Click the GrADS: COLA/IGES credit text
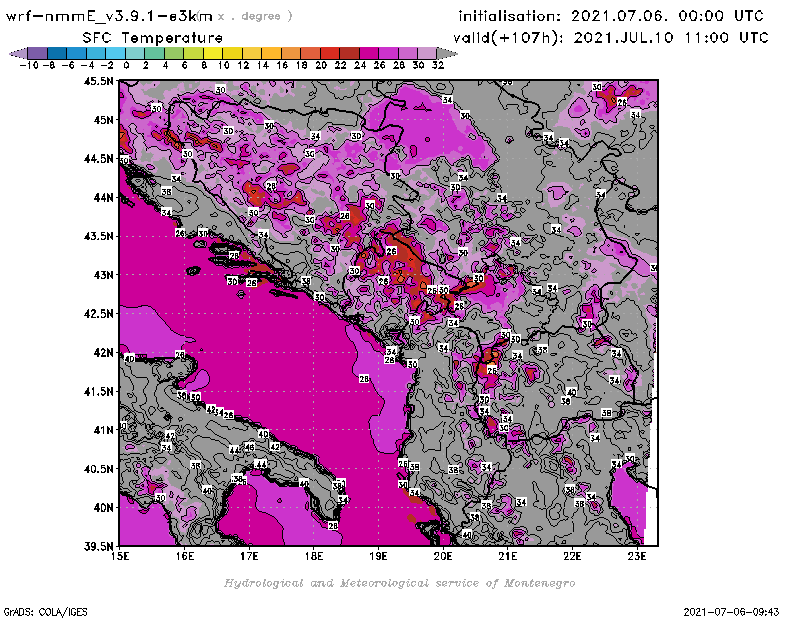Image resolution: width=800 pixels, height=618 pixels. (x=45, y=612)
